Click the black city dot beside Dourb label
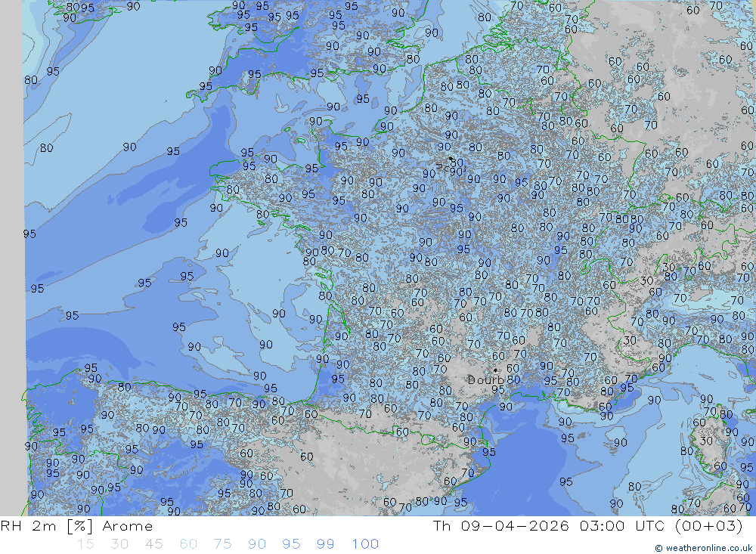This screenshot has width=756, height=554. click(x=495, y=370)
